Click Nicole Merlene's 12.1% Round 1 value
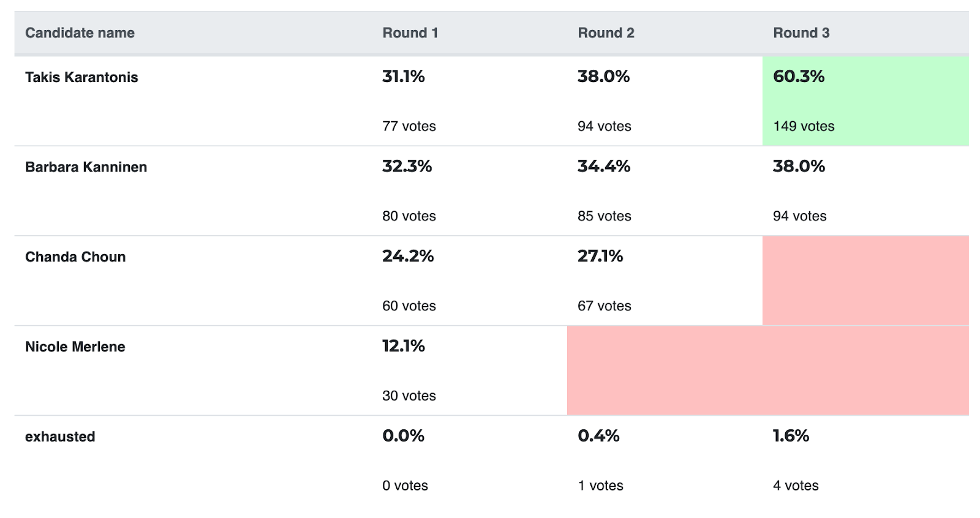980x518 pixels. tap(403, 346)
